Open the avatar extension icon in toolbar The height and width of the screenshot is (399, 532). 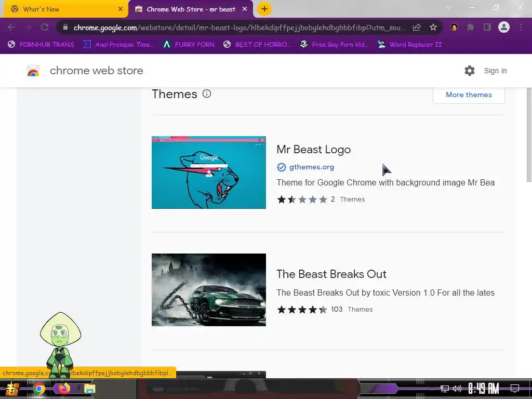454,27
